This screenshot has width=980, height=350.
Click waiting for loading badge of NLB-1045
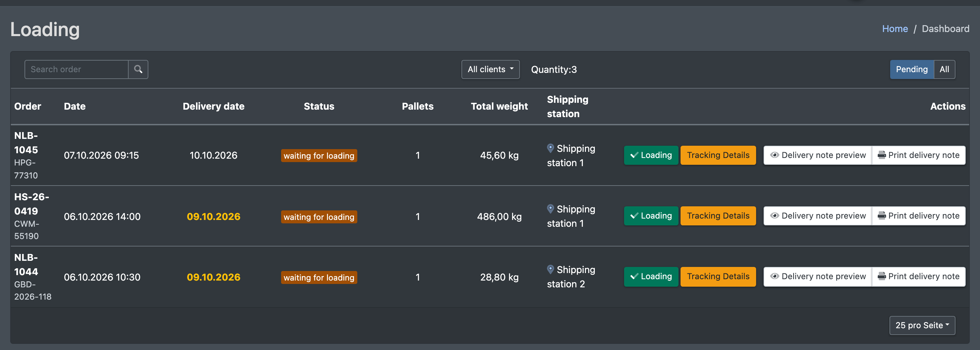click(x=319, y=155)
